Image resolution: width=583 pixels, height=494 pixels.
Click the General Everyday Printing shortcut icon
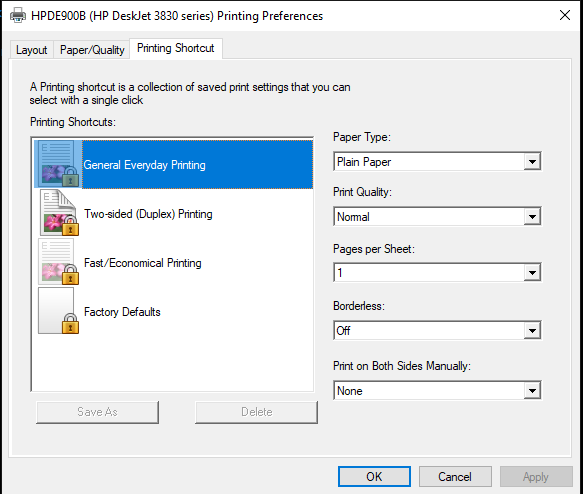click(x=58, y=164)
